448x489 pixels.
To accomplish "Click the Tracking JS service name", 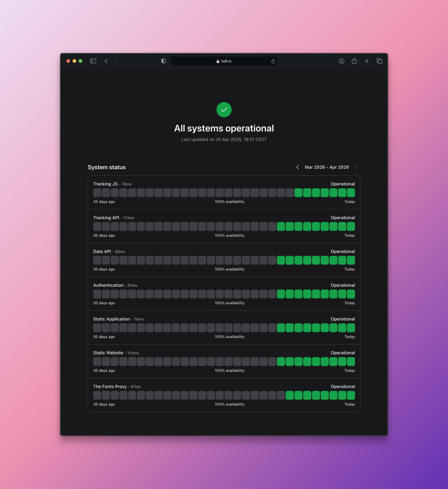I will point(105,184).
